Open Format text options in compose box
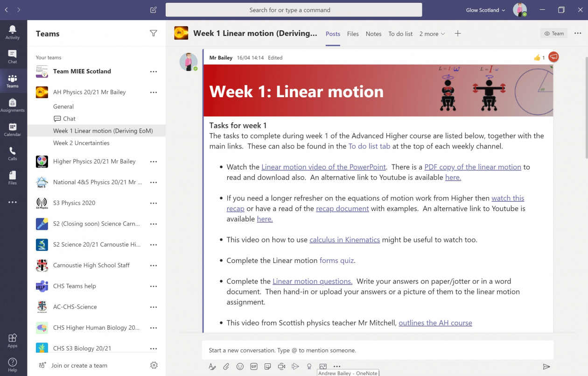Screen dimensions: 588x376 (212, 367)
